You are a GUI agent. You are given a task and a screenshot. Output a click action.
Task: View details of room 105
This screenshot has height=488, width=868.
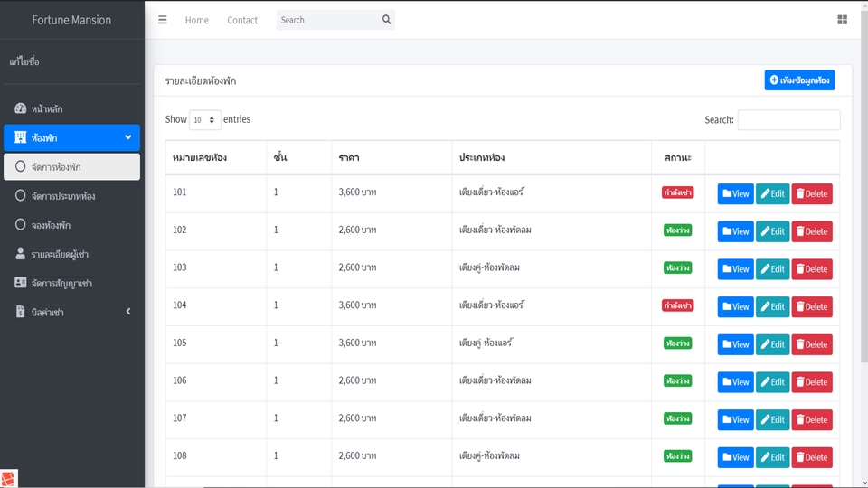coord(736,344)
